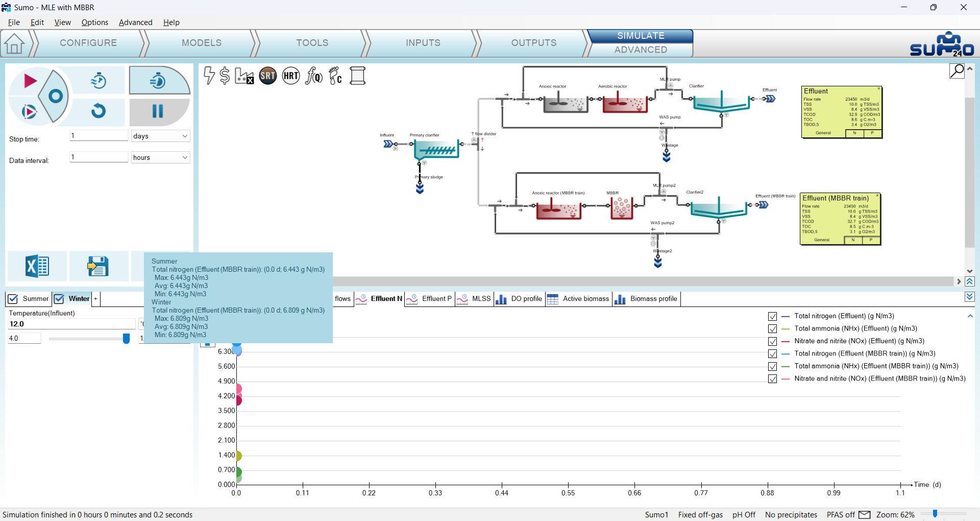The width and height of the screenshot is (980, 521).
Task: Uncheck Total ammonia (NHx) (Effluent (MBBR train))
Action: point(773,367)
